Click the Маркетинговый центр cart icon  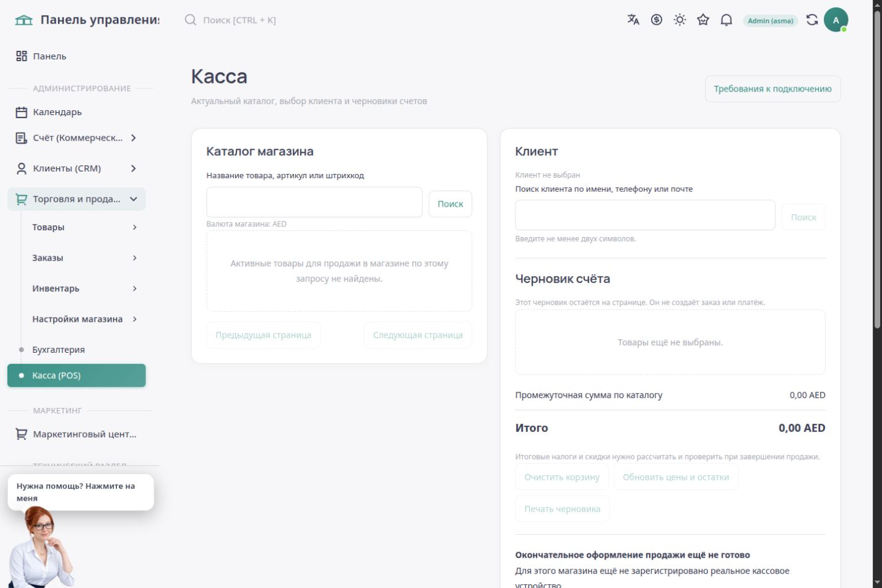coord(22,435)
